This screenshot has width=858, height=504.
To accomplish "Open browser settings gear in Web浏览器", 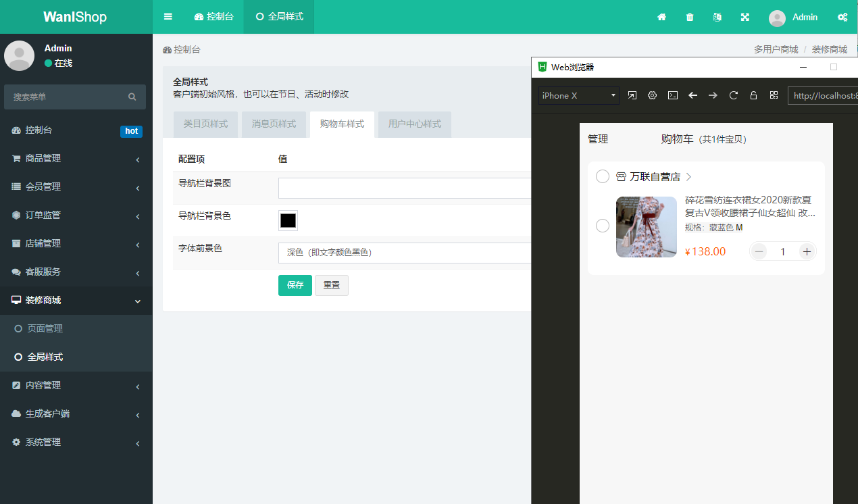I will point(653,95).
